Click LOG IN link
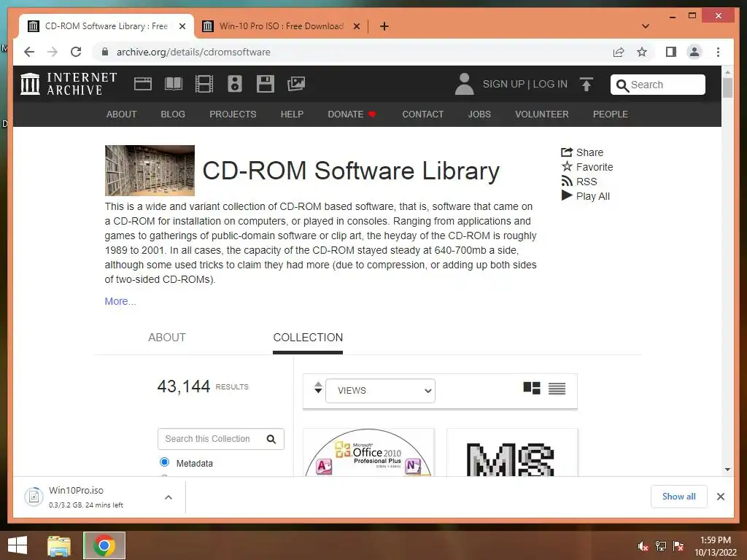 [x=550, y=85]
